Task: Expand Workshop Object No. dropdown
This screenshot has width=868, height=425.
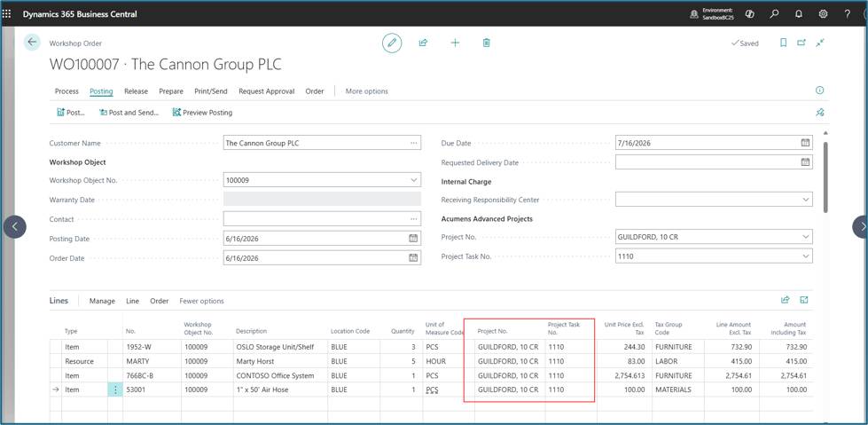Action: point(413,179)
